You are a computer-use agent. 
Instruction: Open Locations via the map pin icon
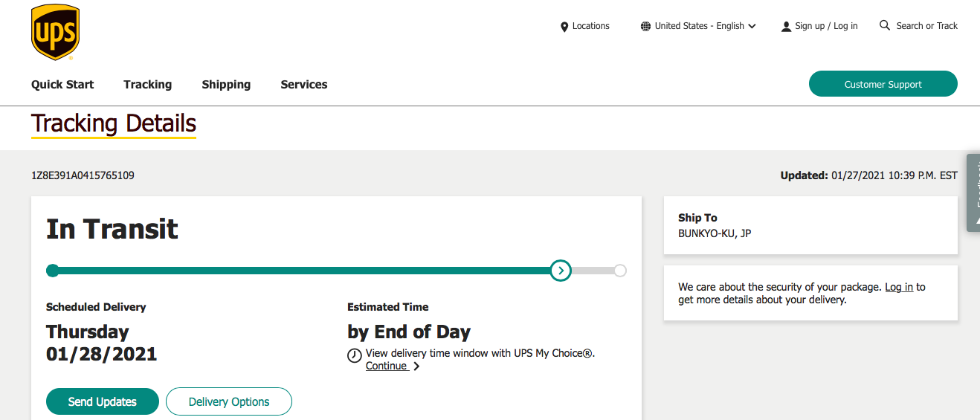tap(564, 27)
